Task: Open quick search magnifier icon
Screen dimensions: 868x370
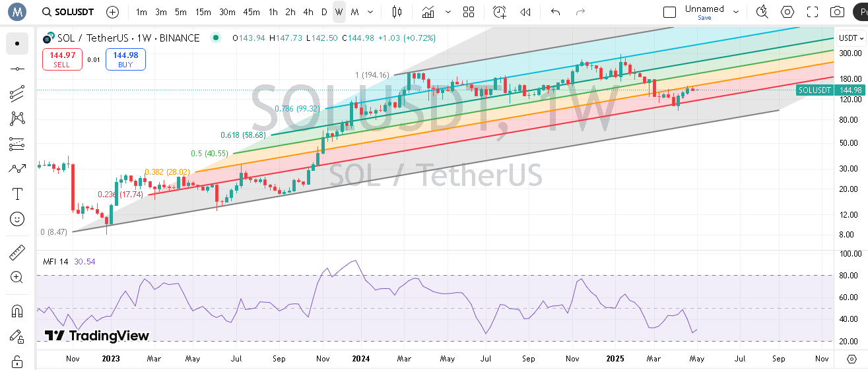Action: click(x=762, y=12)
